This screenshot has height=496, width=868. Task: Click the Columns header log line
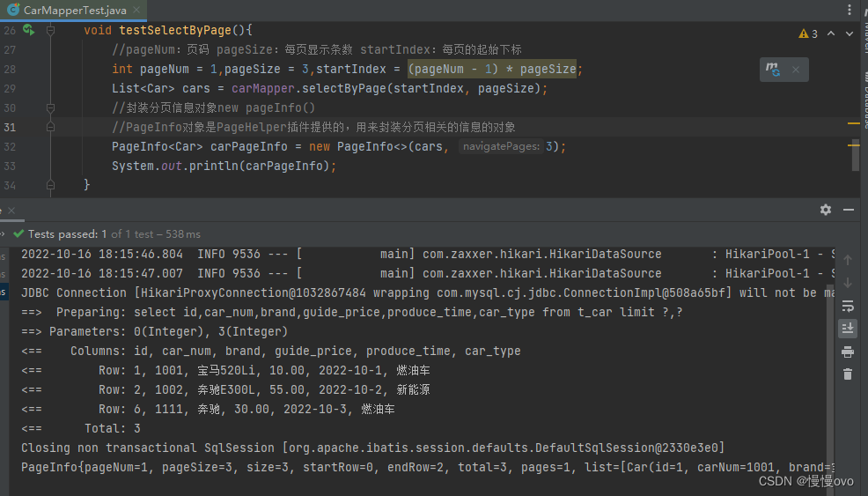pos(270,351)
